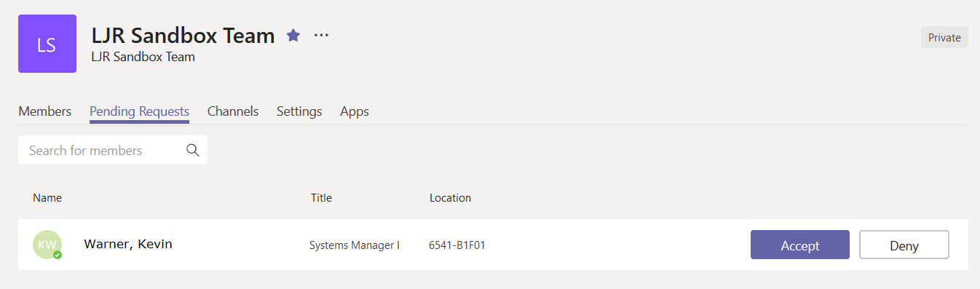Toggle the favorite star for LJR Sandbox Team
This screenshot has width=980, height=289.
(293, 35)
